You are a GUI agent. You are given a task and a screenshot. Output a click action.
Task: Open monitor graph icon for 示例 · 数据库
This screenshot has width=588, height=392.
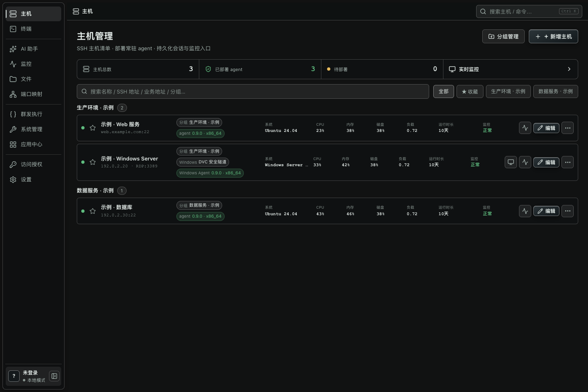click(525, 211)
